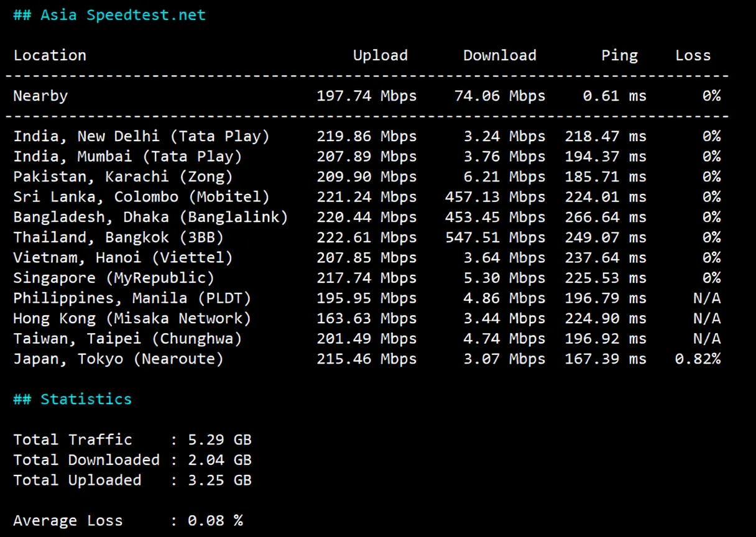Screen dimensions: 756x537
Task: Select 'Japan, Tokyo (Nearoute)' text
Action: 119,359
